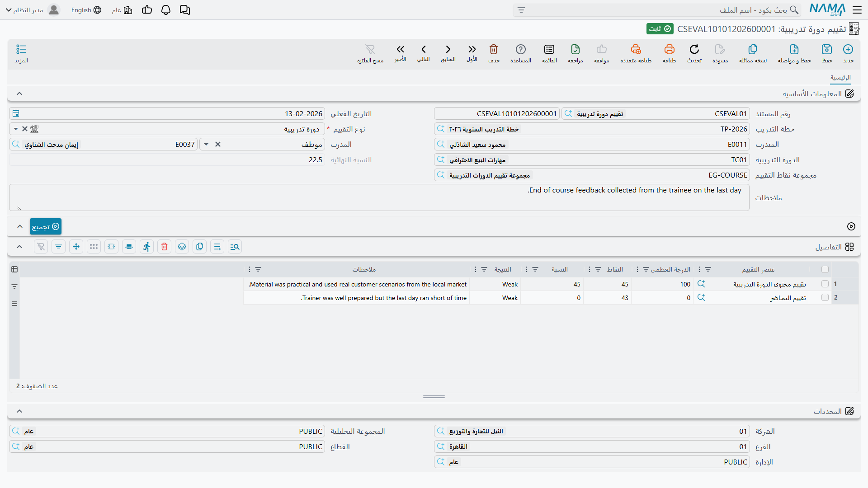Open the hamburger main menu
Image resolution: width=868 pixels, height=488 pixels.
point(857,10)
